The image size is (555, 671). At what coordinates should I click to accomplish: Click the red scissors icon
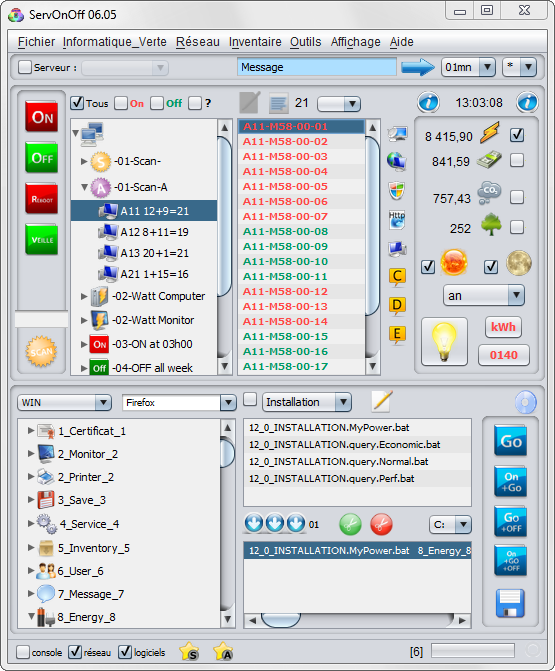(381, 524)
